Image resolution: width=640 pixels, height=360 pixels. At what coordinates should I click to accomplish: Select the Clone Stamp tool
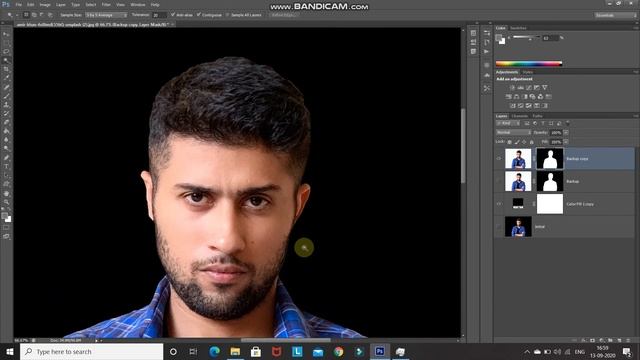coord(6,105)
